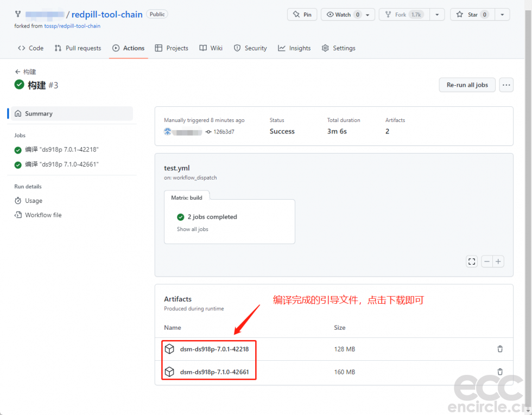Expand Show all jobs in matrix
The image size is (532, 415).
pos(192,229)
